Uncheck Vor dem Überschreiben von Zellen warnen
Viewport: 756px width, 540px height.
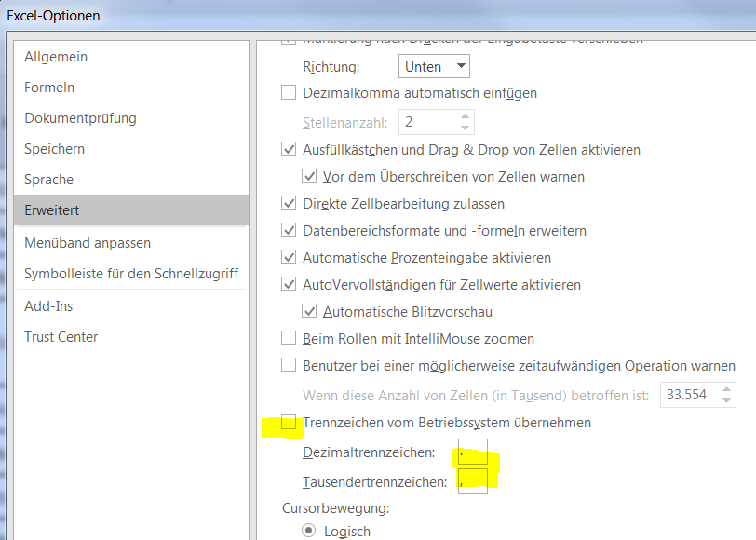pos(310,176)
